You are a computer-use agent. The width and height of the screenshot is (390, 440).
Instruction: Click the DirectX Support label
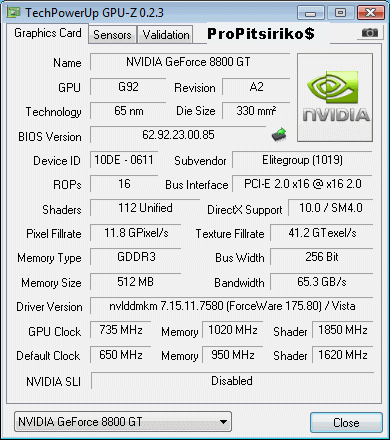click(245, 210)
